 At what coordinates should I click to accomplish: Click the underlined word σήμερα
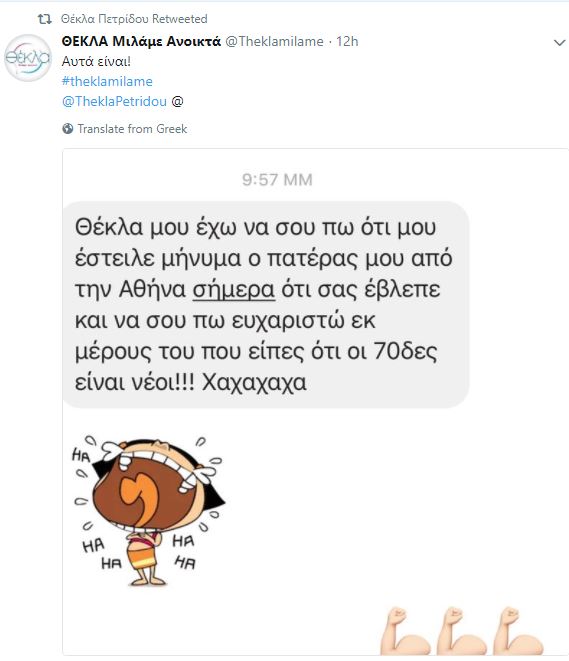point(234,290)
